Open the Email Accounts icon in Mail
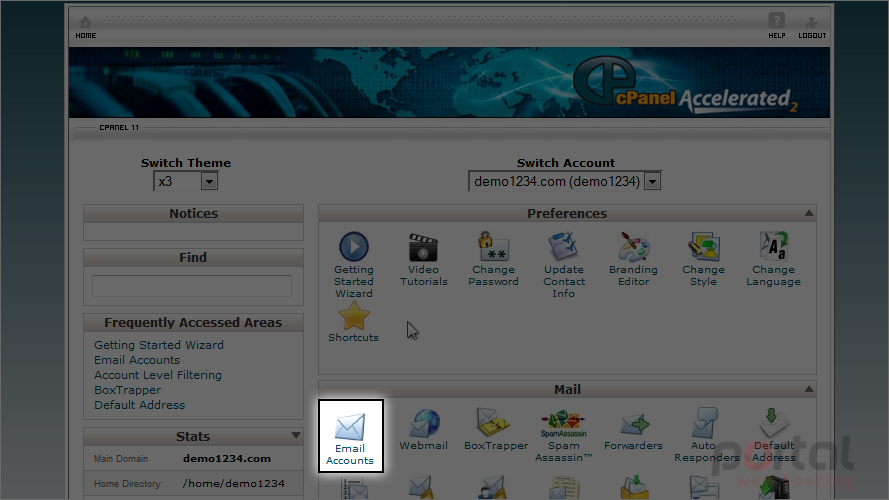Image resolution: width=889 pixels, height=500 pixels. coord(350,437)
